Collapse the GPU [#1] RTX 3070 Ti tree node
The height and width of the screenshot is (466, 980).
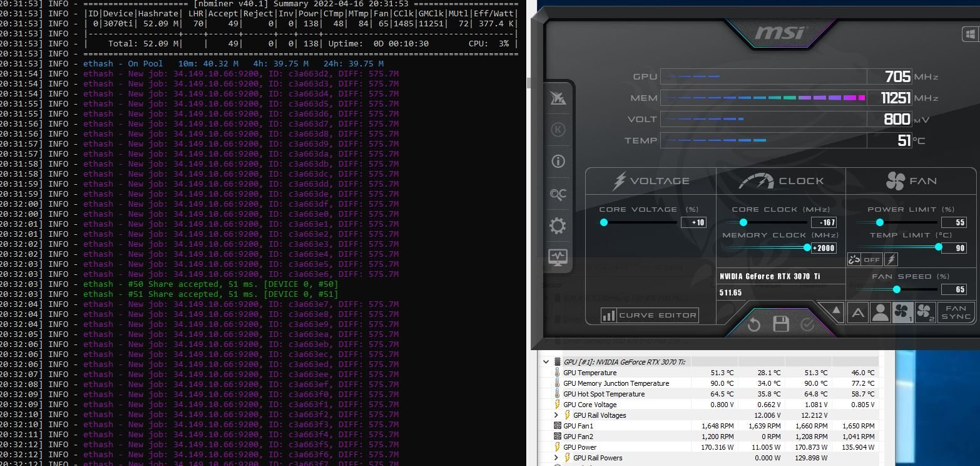pos(546,361)
